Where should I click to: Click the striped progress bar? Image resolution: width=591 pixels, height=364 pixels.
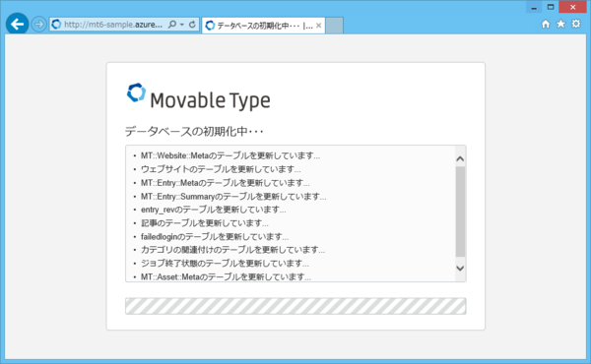tap(295, 306)
